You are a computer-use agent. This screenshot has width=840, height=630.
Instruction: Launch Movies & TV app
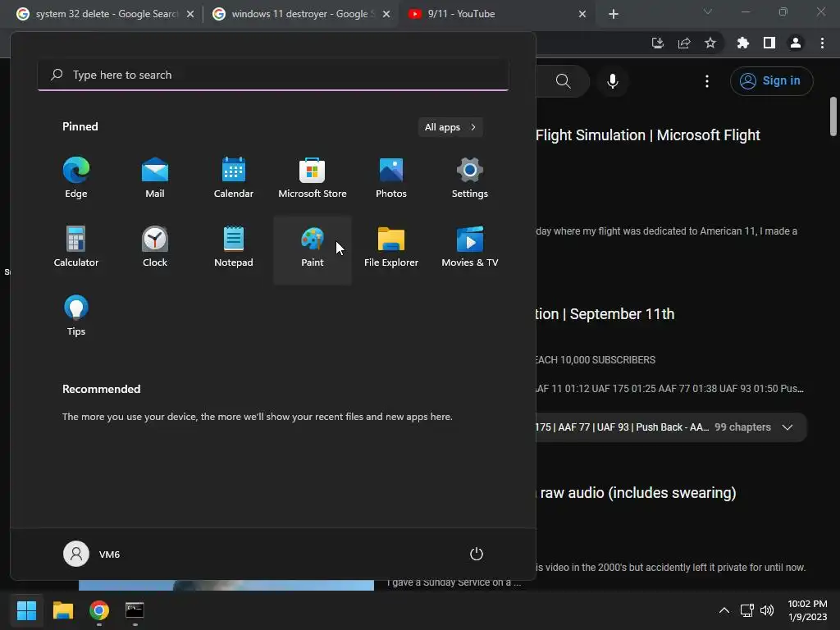click(x=470, y=247)
